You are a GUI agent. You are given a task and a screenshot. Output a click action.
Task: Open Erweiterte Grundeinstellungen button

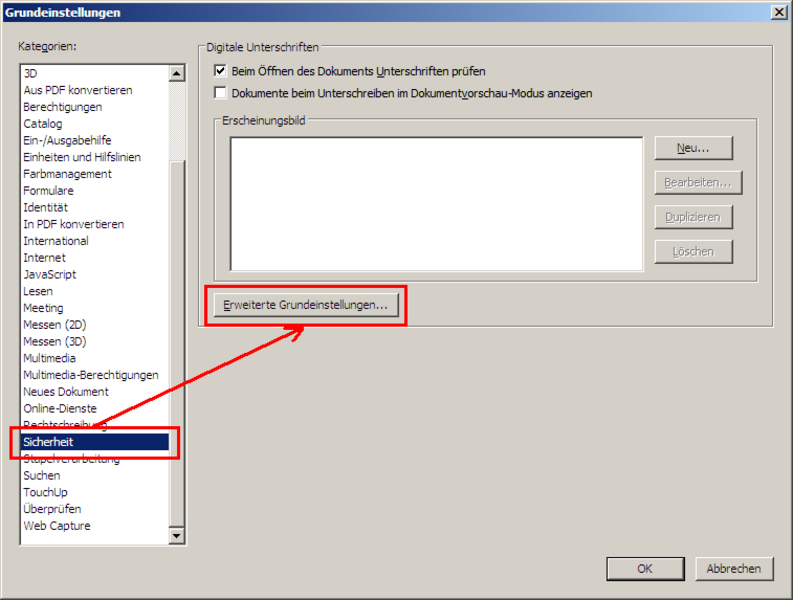tap(305, 306)
